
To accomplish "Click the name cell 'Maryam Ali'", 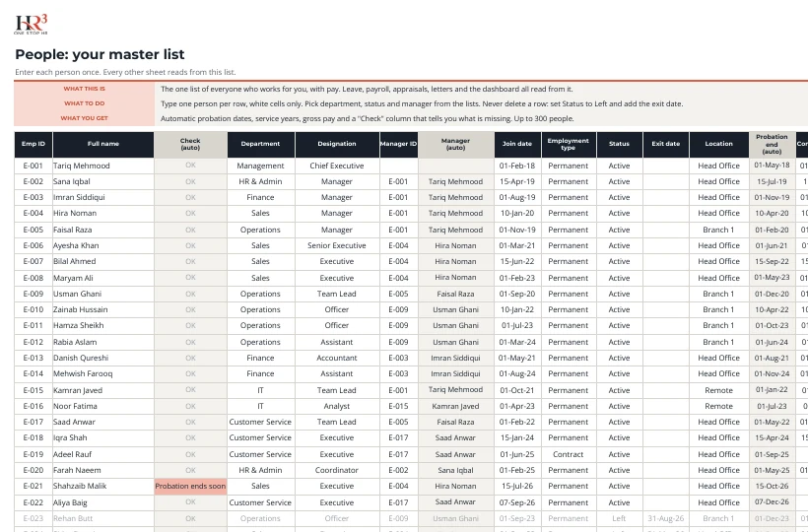I will point(103,278).
